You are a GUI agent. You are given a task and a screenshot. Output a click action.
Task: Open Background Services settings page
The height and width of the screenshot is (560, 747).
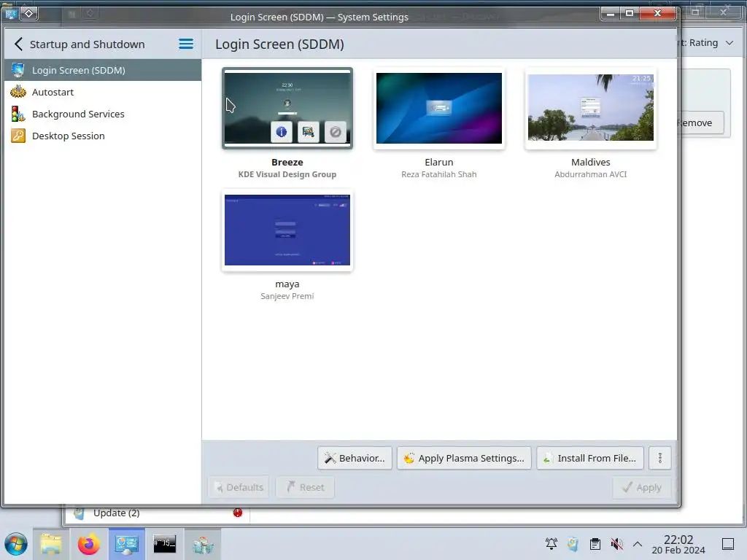click(x=102, y=114)
